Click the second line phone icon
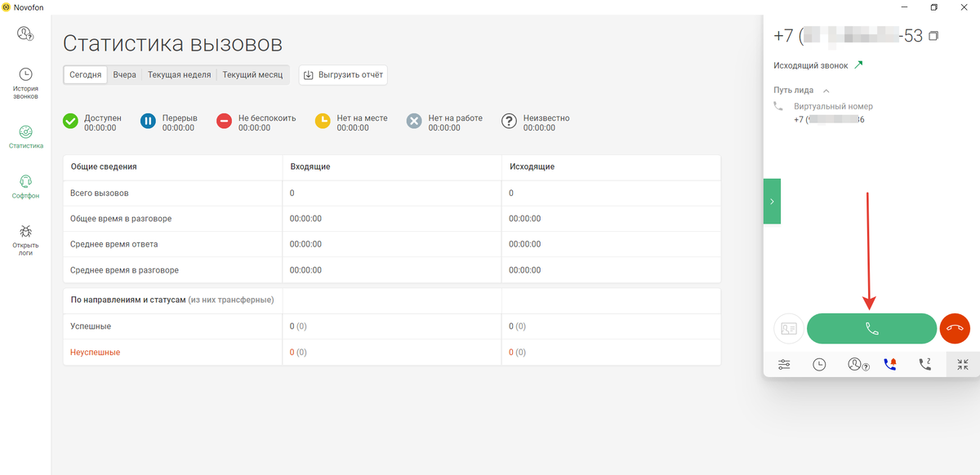Image resolution: width=980 pixels, height=475 pixels. 925,365
